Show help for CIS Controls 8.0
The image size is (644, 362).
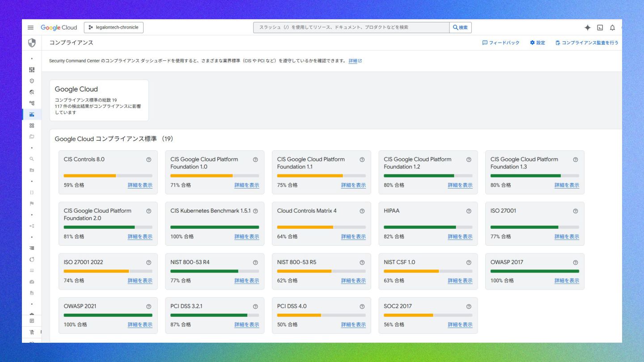[148, 160]
